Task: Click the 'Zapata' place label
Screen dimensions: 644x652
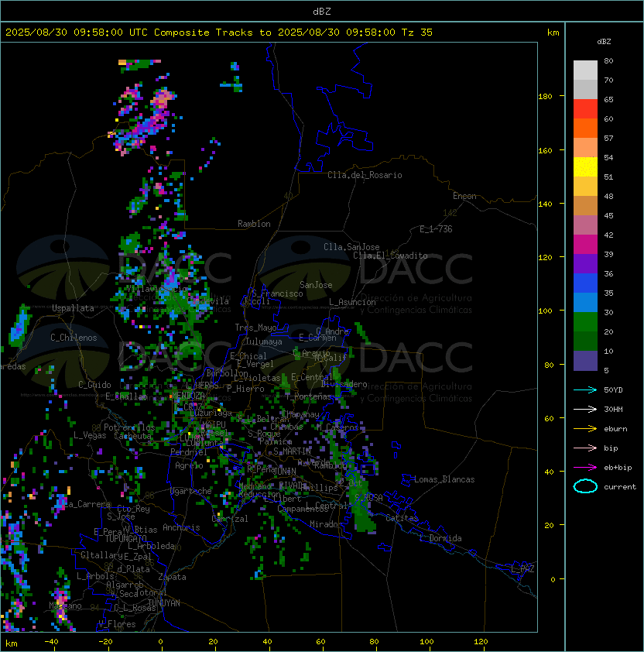Action: pyautogui.click(x=172, y=577)
